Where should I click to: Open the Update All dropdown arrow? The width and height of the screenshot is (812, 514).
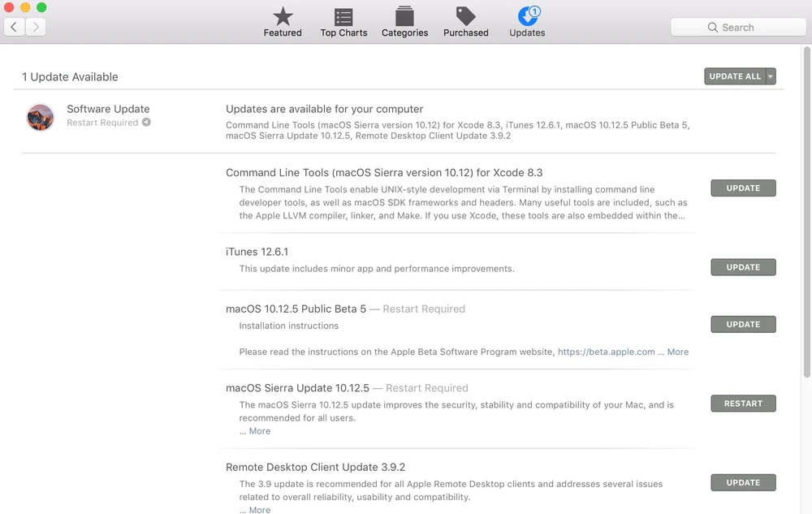[771, 76]
